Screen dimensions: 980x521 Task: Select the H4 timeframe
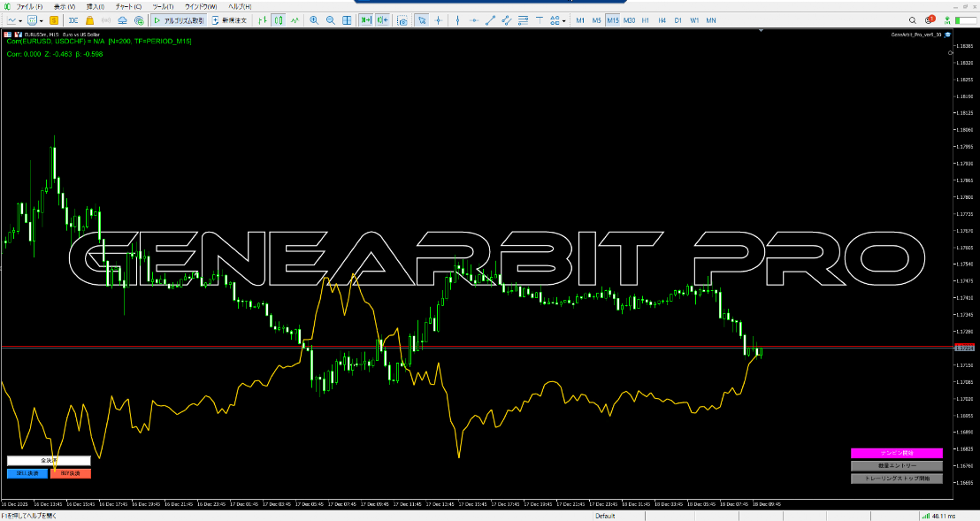[662, 19]
